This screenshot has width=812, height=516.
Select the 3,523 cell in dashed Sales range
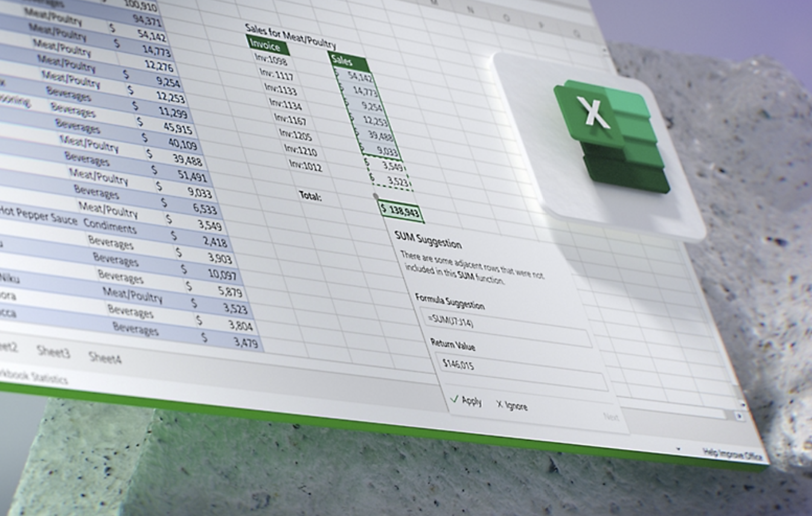click(x=391, y=180)
